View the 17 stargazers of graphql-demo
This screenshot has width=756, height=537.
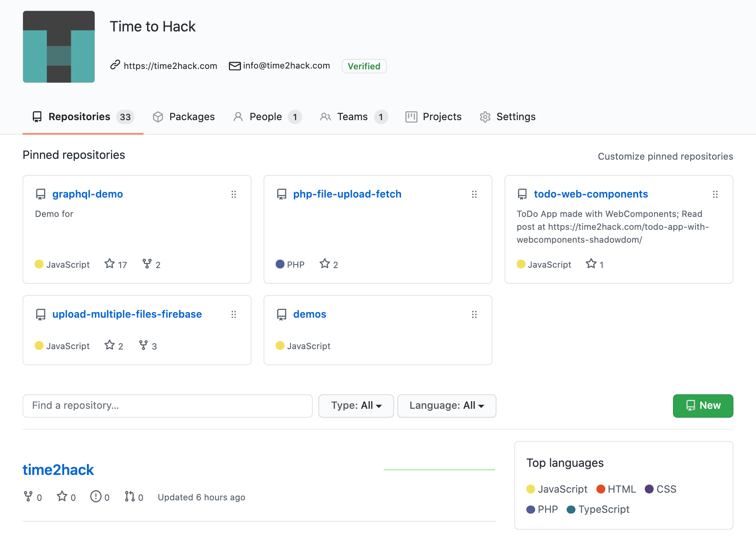(116, 264)
